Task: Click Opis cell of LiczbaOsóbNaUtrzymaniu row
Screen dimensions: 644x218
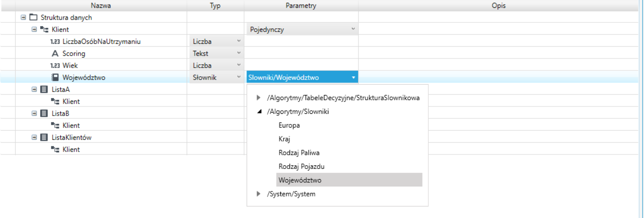Action: (x=499, y=42)
